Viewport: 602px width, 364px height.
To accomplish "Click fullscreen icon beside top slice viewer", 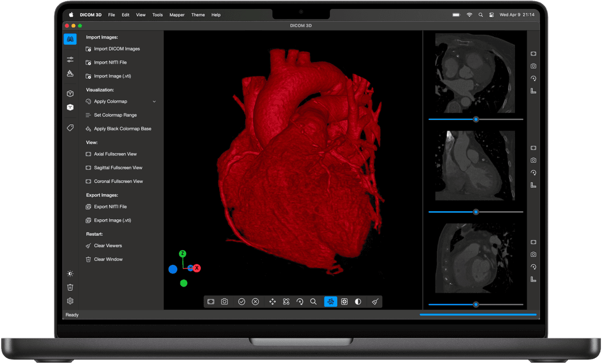I will point(533,54).
